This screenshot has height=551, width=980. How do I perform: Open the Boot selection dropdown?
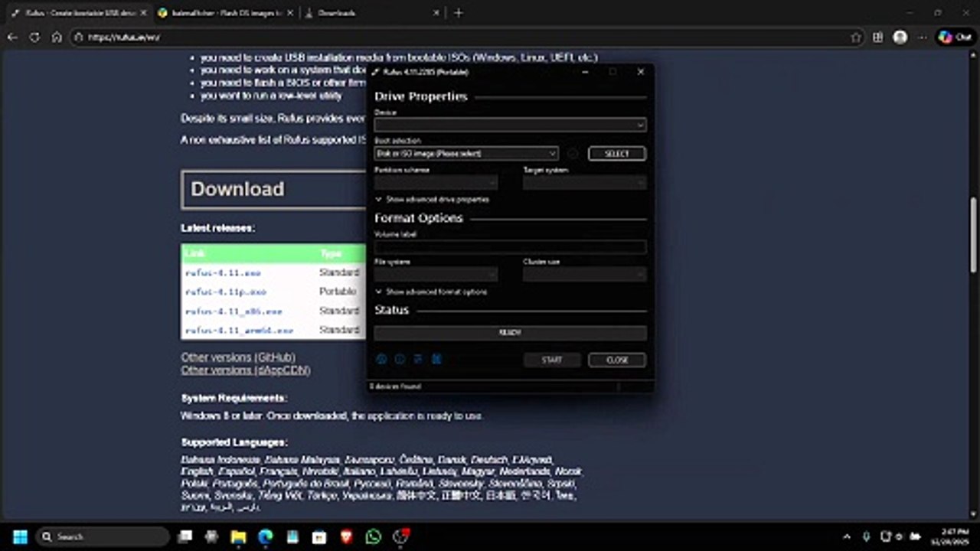(x=466, y=154)
